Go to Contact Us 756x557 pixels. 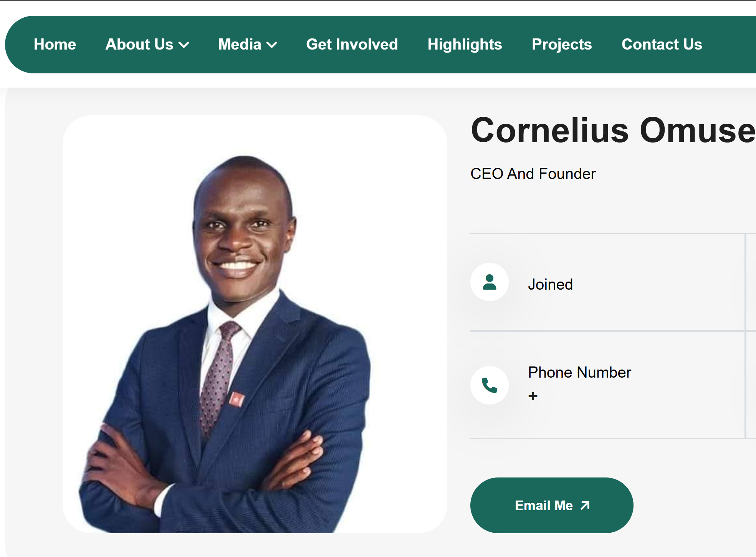[662, 45]
